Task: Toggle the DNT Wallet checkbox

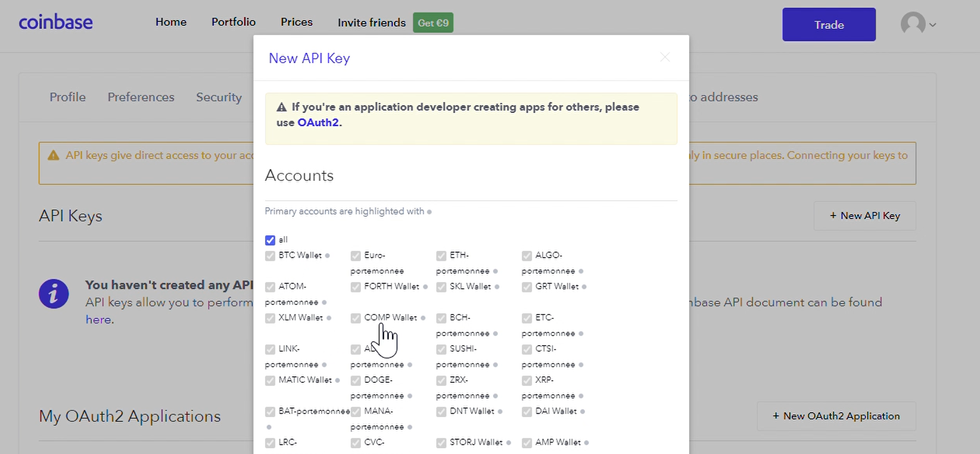Action: (x=441, y=411)
